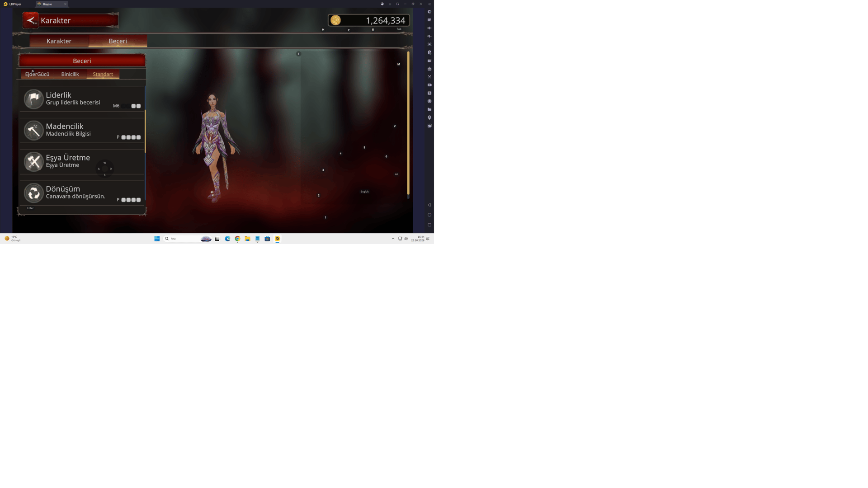This screenshot has height=488, width=868.
Task: Click the Android back triangle navigation icon
Action: (x=429, y=205)
